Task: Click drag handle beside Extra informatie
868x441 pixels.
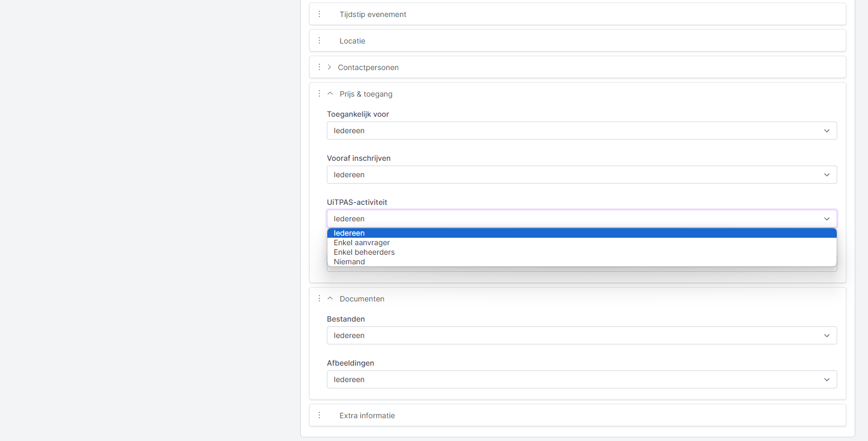Action: [x=319, y=416]
